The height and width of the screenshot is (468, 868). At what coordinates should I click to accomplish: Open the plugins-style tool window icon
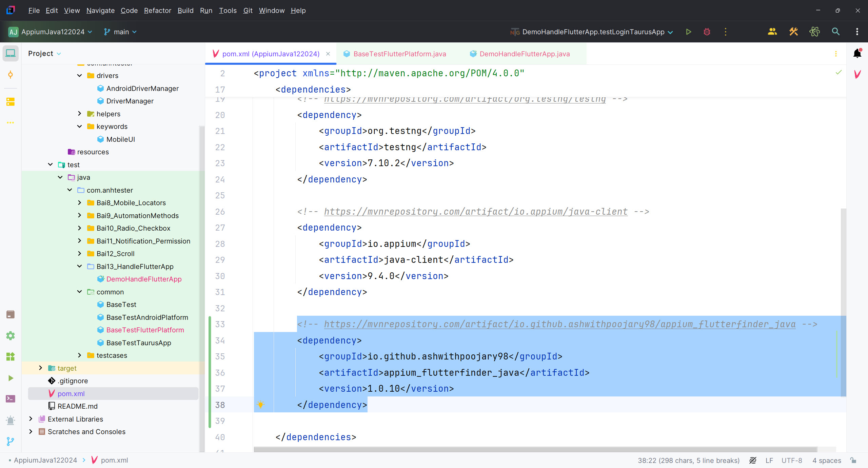(11, 357)
